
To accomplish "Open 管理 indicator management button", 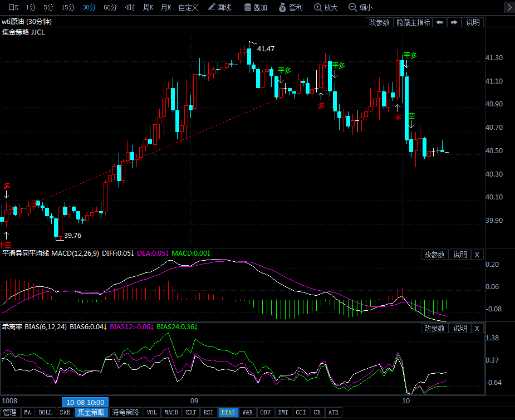I will [10, 413].
